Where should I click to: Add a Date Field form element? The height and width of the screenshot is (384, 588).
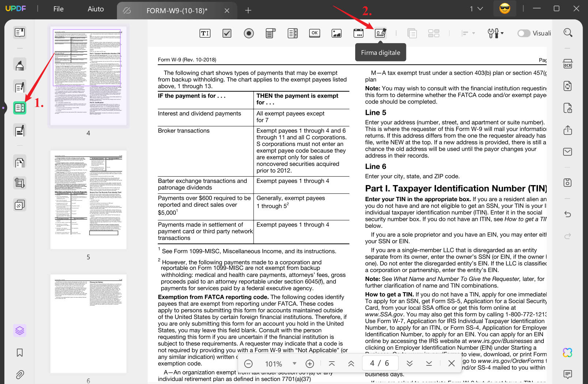click(x=359, y=33)
